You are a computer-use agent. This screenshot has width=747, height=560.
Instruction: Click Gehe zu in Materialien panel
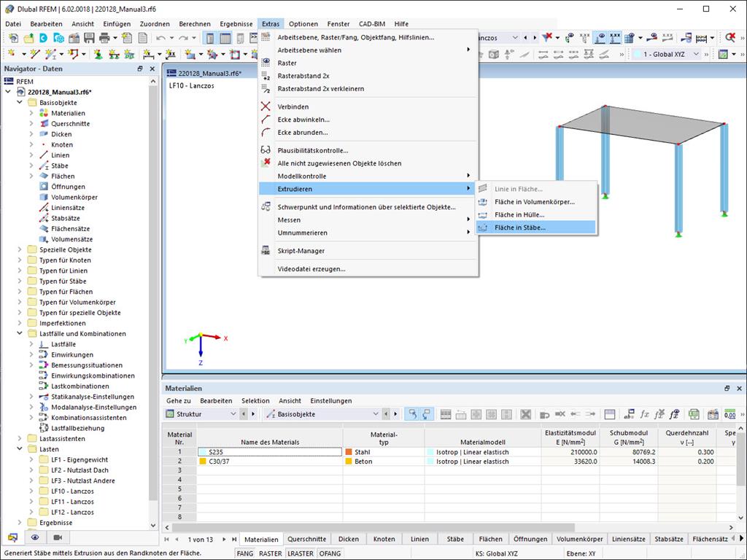coord(179,401)
